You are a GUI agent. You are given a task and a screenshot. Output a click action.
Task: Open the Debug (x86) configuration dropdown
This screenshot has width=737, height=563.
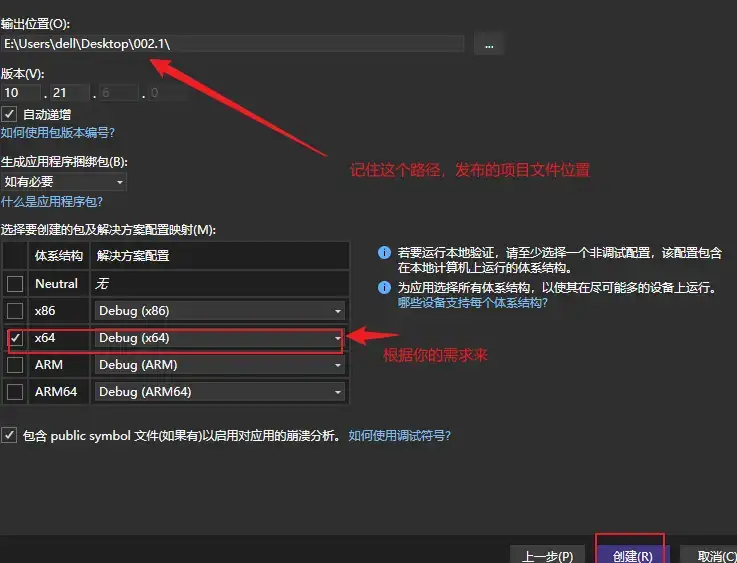click(220, 311)
